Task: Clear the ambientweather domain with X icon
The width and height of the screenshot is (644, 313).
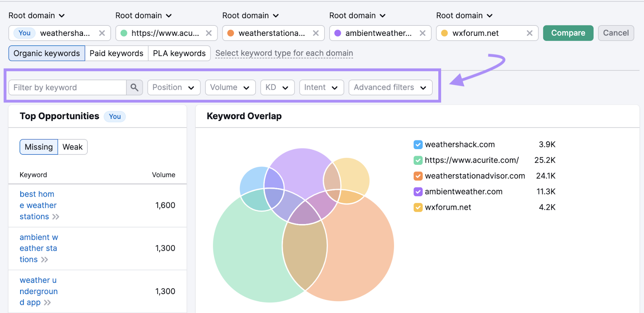Action: pos(422,33)
